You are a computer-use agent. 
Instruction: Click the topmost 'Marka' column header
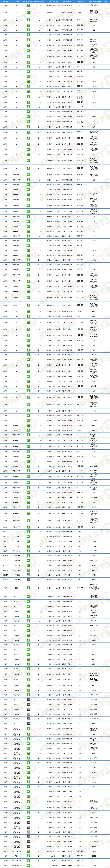pyautogui.click(x=5, y=1)
